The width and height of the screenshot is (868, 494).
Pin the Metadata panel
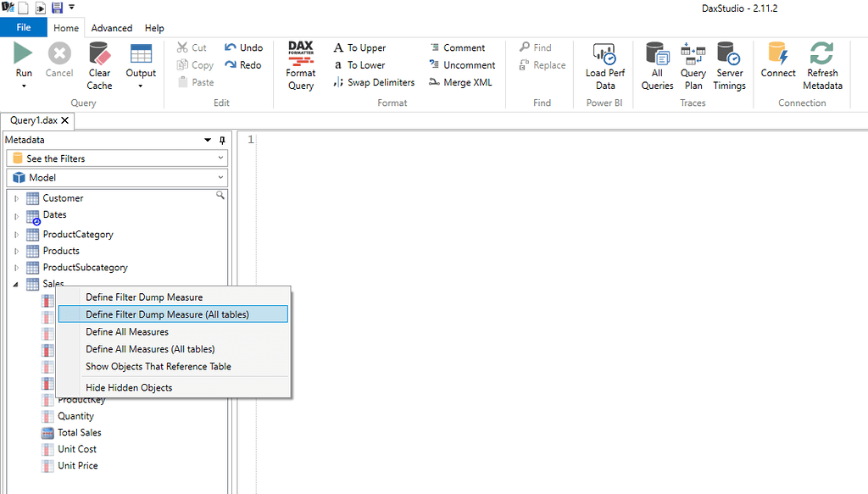[x=220, y=140]
